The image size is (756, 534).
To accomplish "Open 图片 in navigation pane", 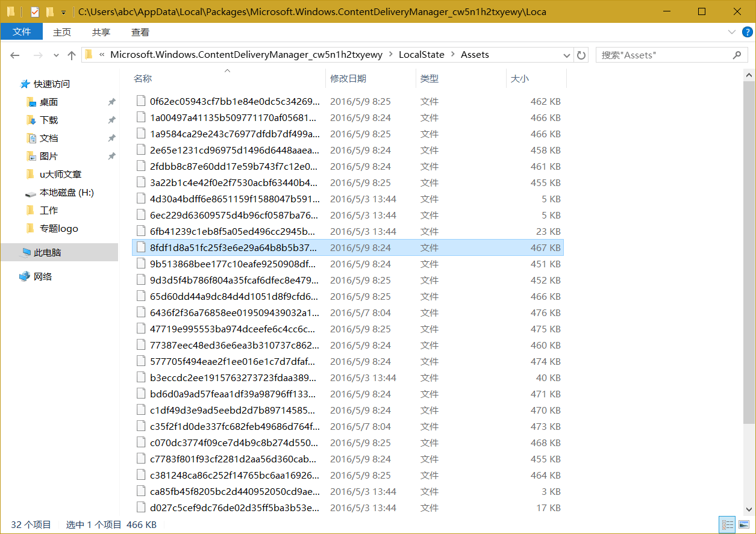I will pyautogui.click(x=49, y=157).
